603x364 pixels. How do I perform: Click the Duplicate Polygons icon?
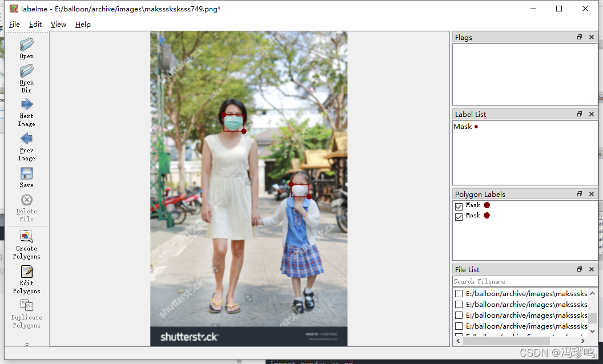26,306
